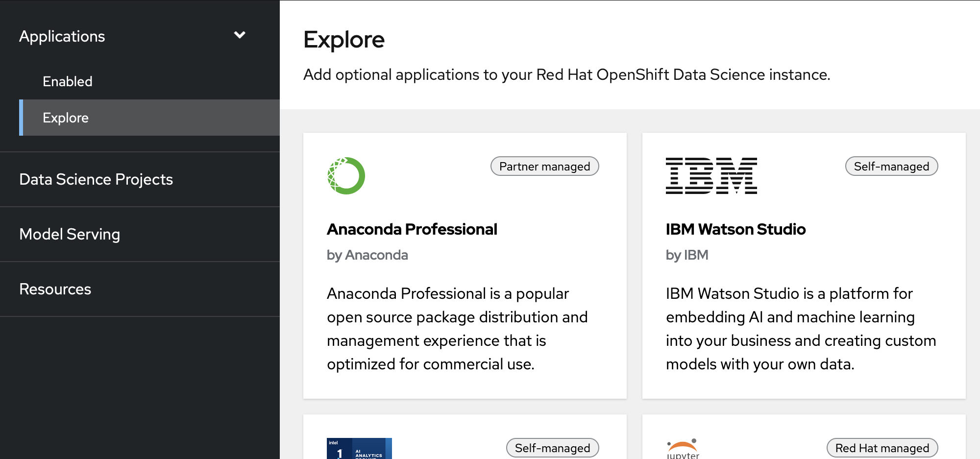Click Self-managed badge on IBM card
980x459 pixels.
point(891,167)
